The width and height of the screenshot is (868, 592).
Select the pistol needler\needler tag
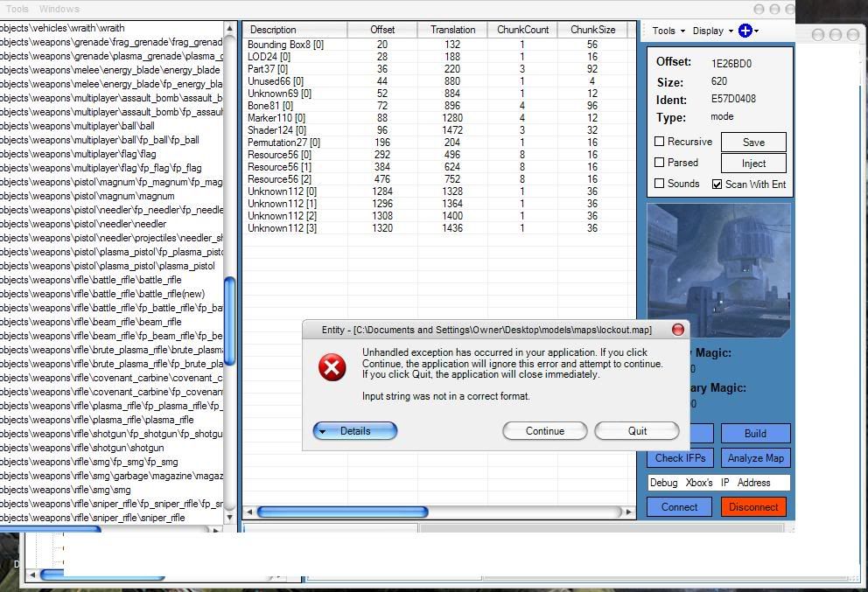coord(83,224)
